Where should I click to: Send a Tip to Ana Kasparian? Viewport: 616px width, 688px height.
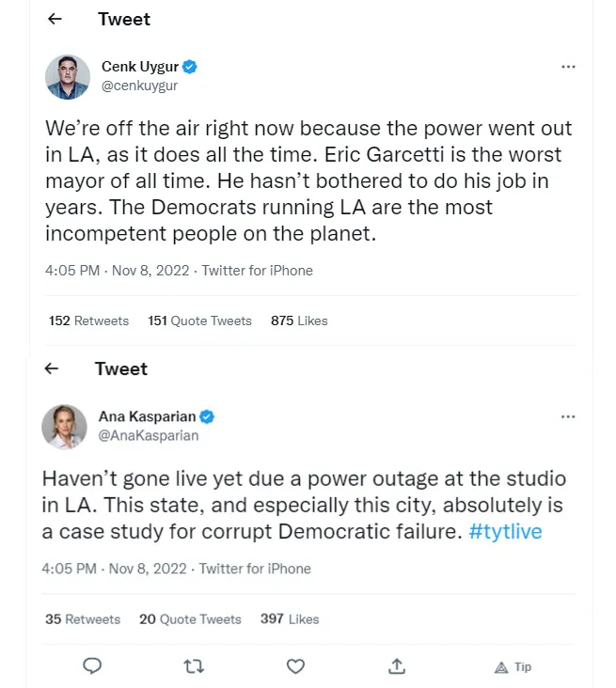tap(513, 666)
